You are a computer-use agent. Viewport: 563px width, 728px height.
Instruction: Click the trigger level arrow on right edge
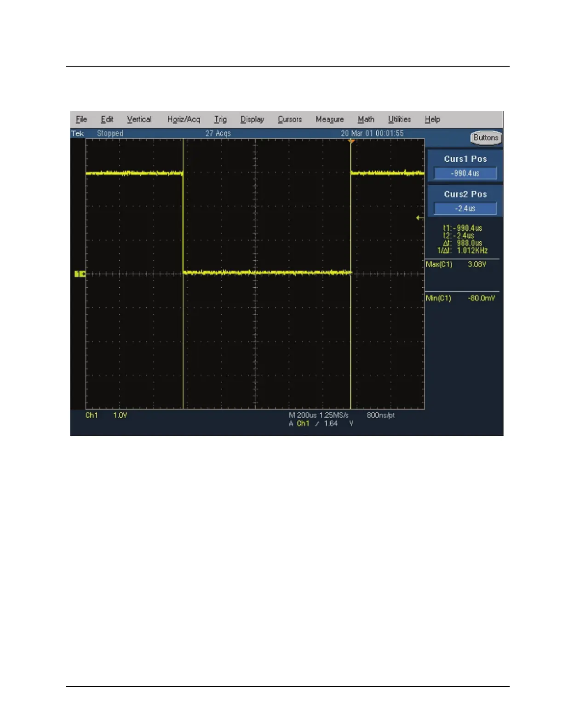click(x=420, y=218)
